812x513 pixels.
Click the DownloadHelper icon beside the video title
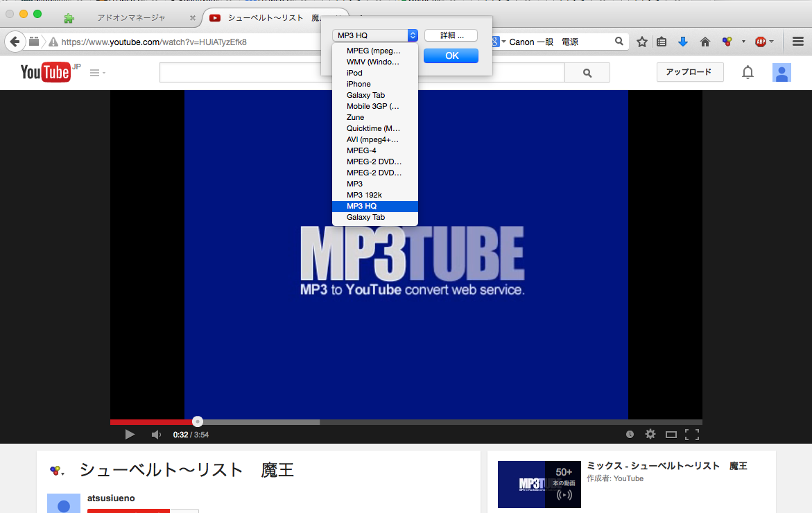click(56, 471)
